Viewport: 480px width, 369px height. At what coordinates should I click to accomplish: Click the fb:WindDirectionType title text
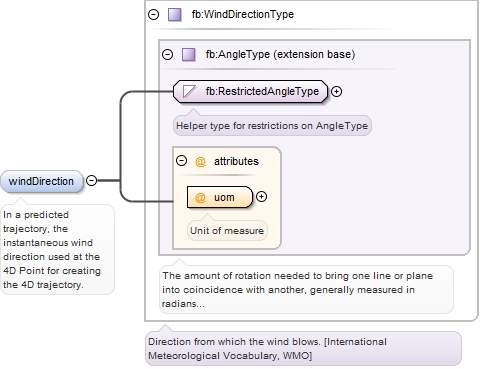coord(243,14)
